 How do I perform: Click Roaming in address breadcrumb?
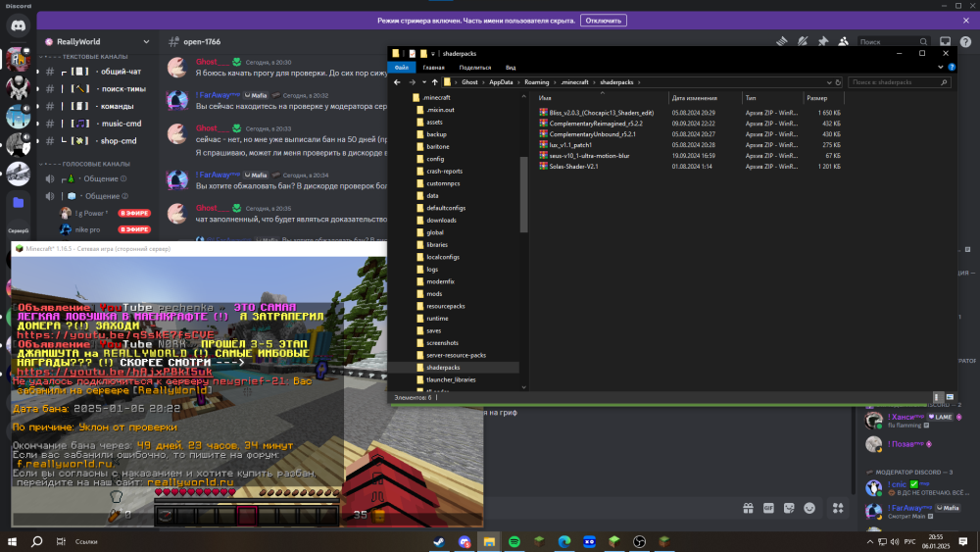[x=536, y=82]
